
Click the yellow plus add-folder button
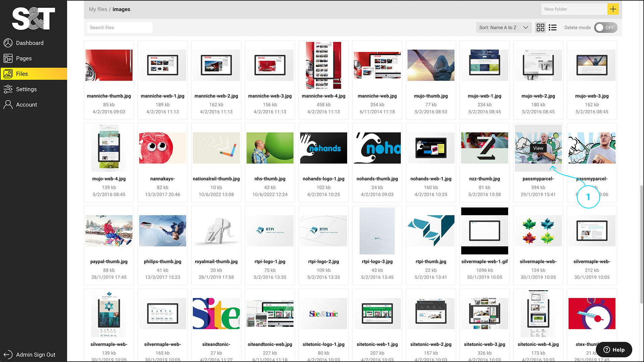(613, 9)
